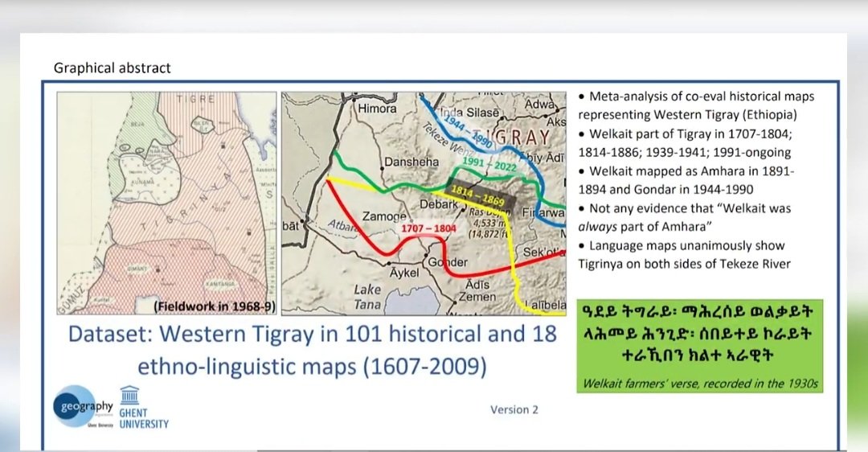868x452 pixels.
Task: Click the "TIGRE" label on left map
Action: [x=195, y=99]
